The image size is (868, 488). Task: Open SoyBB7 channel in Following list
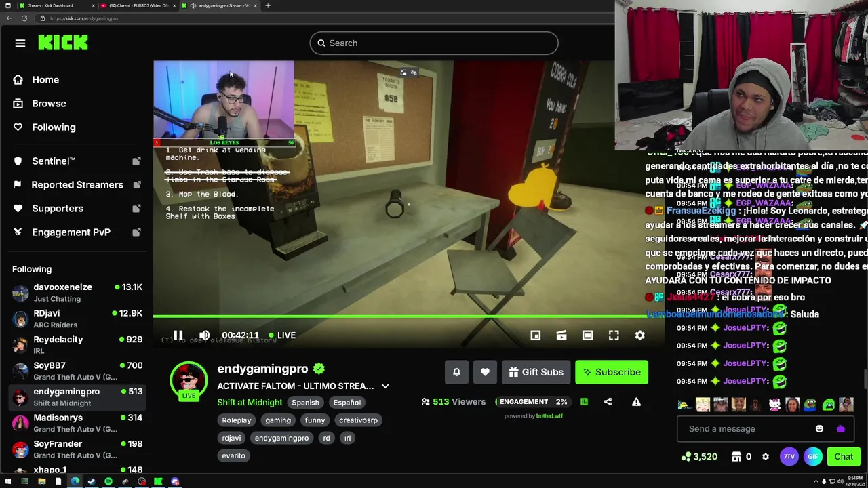coord(77,371)
